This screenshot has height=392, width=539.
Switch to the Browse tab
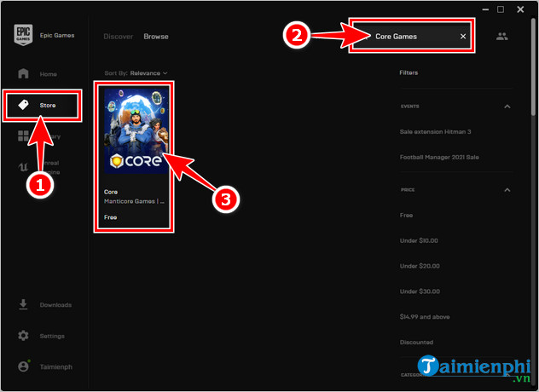pyautogui.click(x=156, y=37)
